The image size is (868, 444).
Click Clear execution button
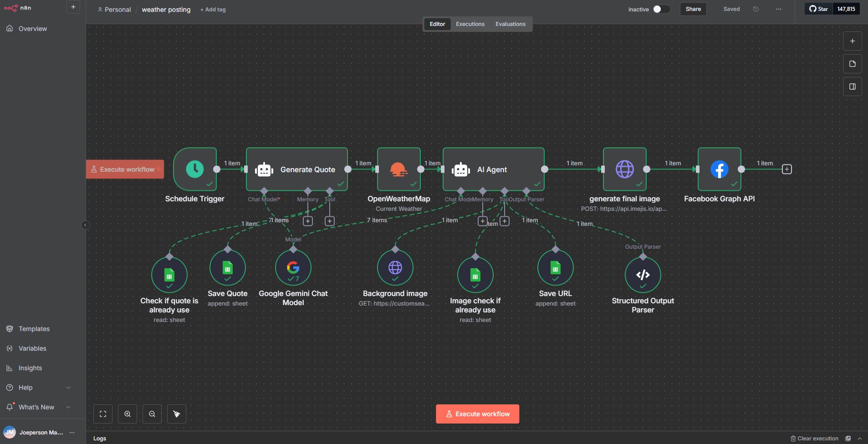(x=814, y=439)
